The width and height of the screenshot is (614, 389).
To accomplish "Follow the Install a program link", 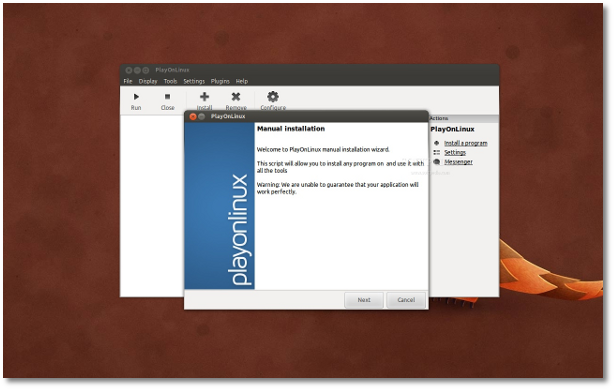I will pos(466,143).
